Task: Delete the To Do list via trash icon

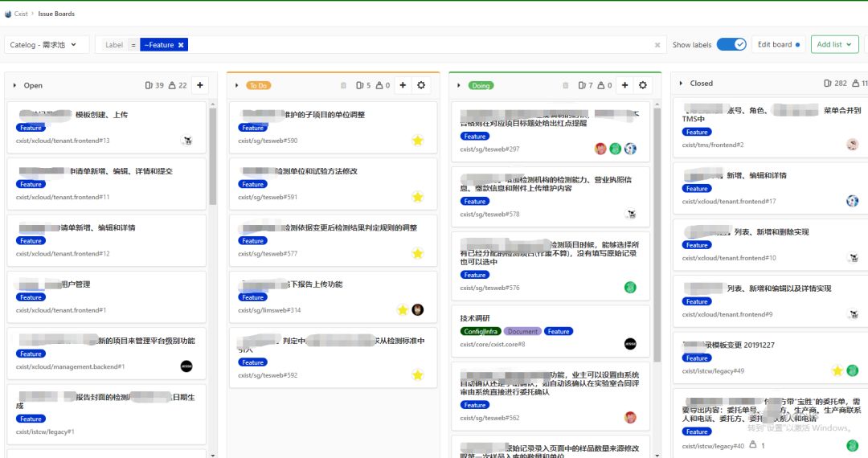Action: (x=343, y=86)
